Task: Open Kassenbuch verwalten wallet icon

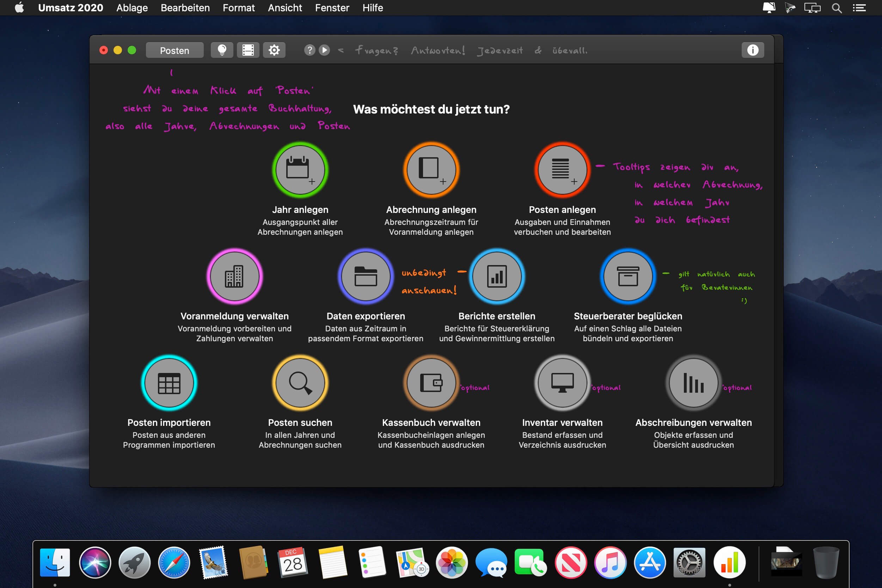Action: [x=431, y=383]
